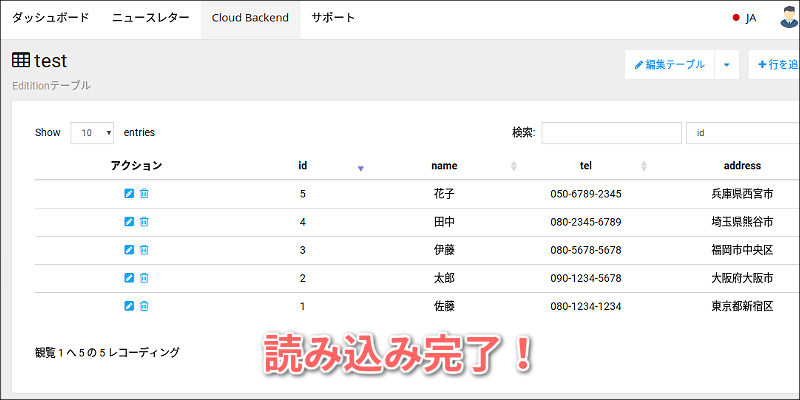Click the name cell 佐藤

(444, 306)
